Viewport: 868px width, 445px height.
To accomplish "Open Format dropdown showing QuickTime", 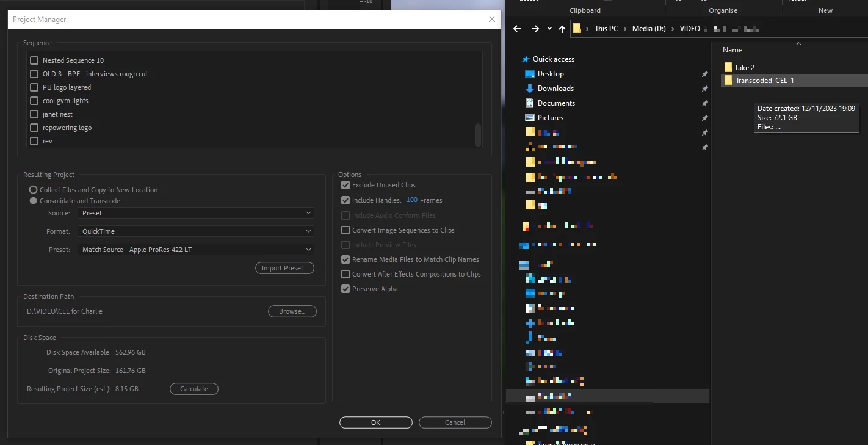I will (196, 231).
